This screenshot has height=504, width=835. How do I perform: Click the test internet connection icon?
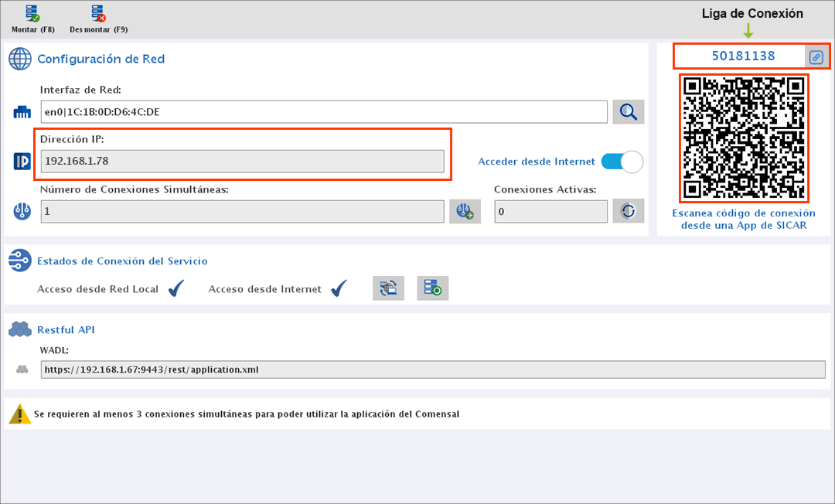[388, 288]
